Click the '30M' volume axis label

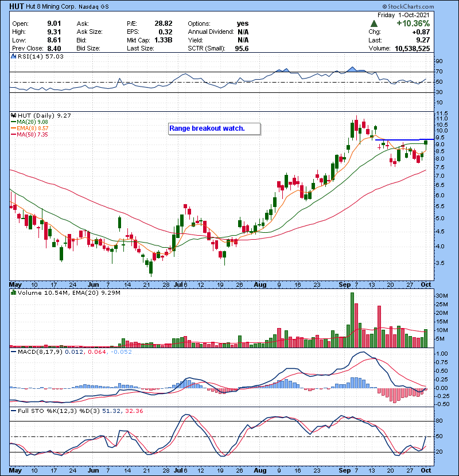[x=442, y=296]
